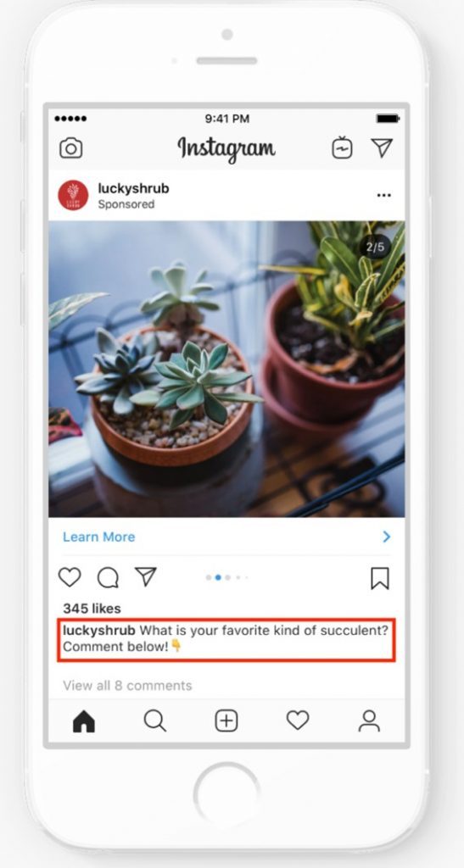Expand Learn More chevron arrow
The width and height of the screenshot is (464, 868).
387,537
